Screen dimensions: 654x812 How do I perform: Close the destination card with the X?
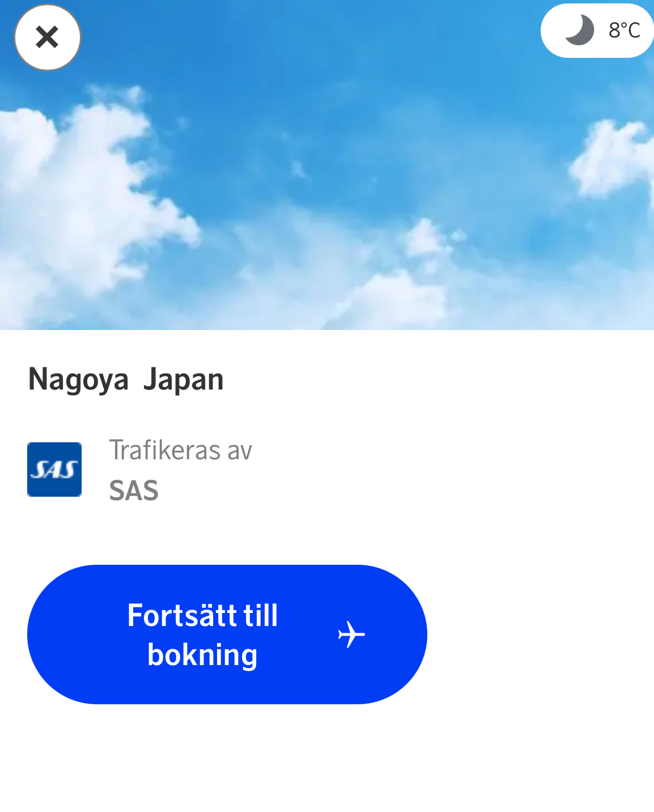[x=48, y=37]
